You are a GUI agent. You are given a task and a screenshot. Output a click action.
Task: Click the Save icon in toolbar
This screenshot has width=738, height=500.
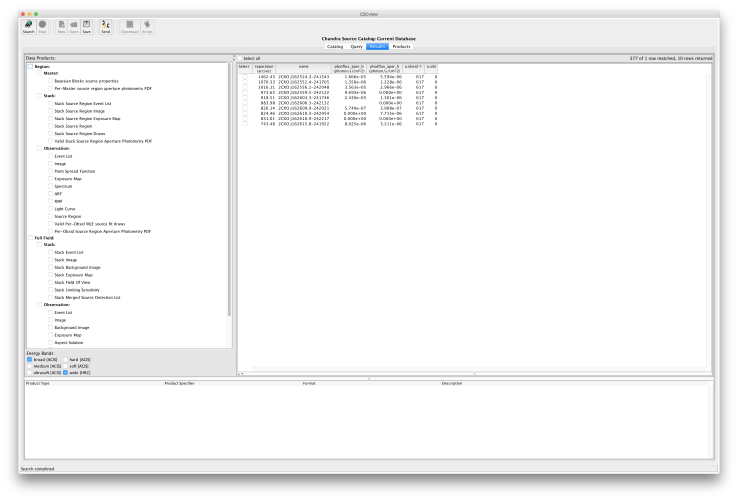pos(88,25)
